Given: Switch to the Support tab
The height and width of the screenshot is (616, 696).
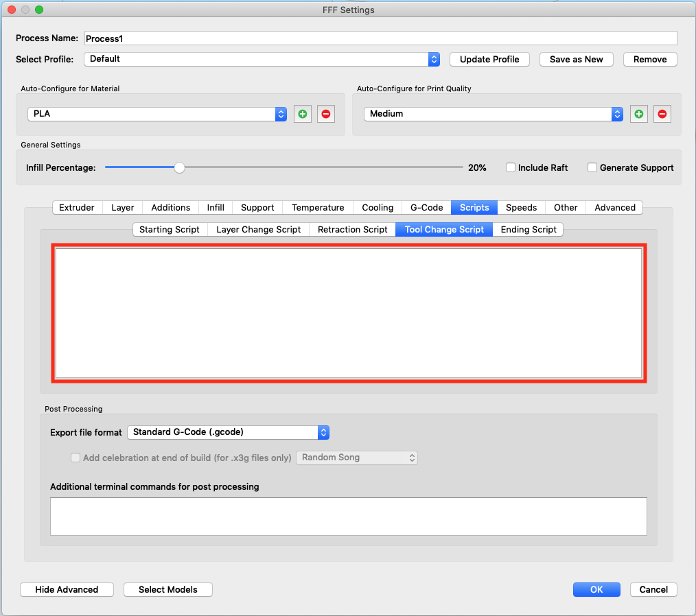Looking at the screenshot, I should click(x=257, y=208).
